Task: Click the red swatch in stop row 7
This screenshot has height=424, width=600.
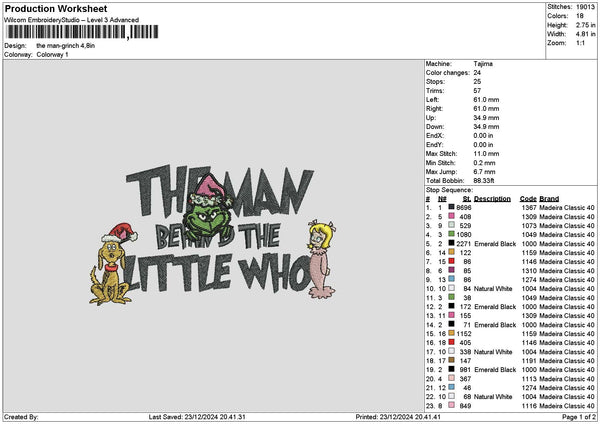Action: [x=452, y=261]
